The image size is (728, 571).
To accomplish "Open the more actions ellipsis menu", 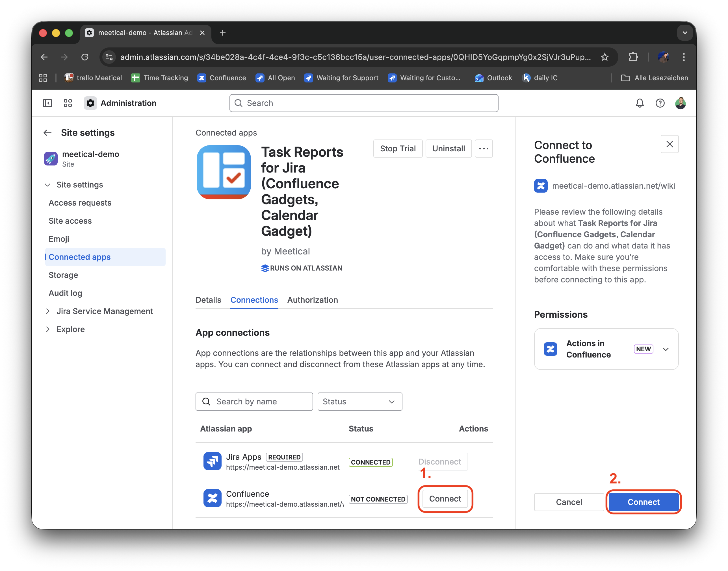I will 484,149.
